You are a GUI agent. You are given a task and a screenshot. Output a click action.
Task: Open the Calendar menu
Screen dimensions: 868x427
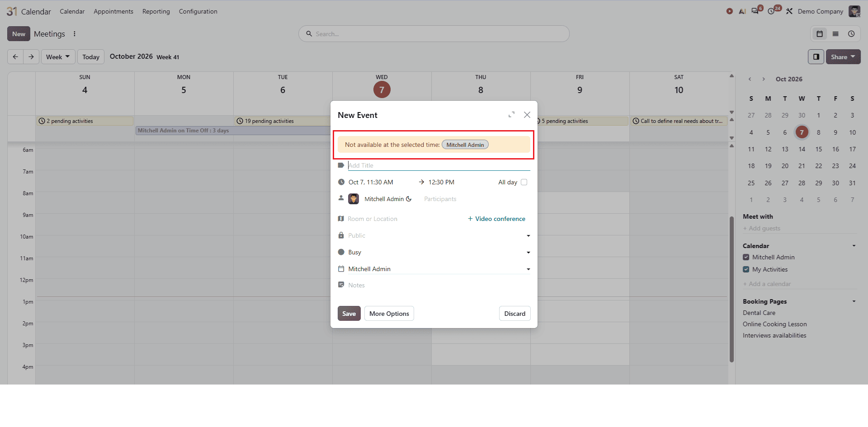[x=72, y=11]
